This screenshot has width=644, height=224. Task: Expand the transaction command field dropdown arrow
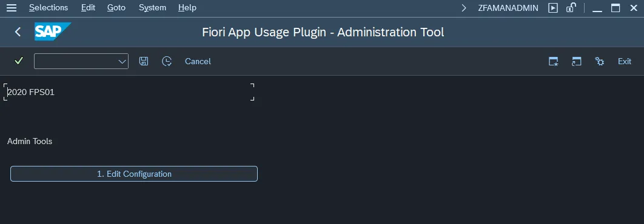point(122,62)
